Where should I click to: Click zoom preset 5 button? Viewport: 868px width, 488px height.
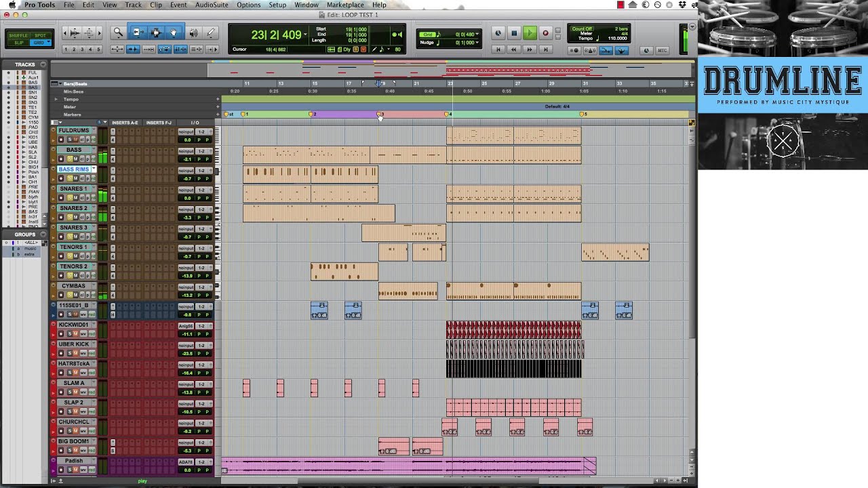pos(98,49)
